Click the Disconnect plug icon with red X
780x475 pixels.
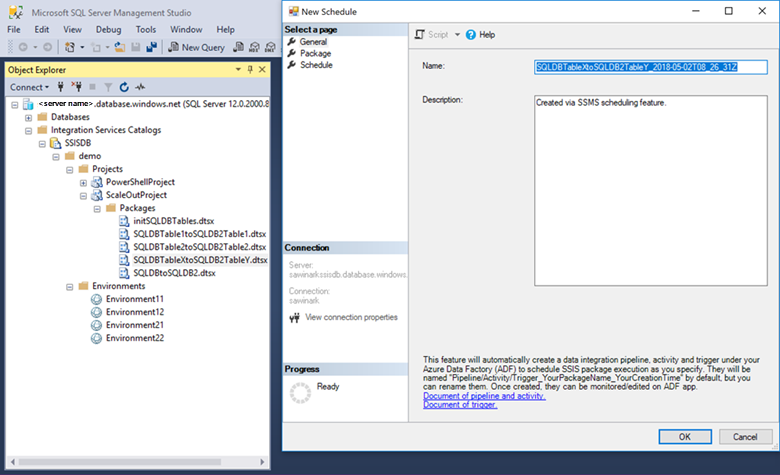tap(77, 87)
